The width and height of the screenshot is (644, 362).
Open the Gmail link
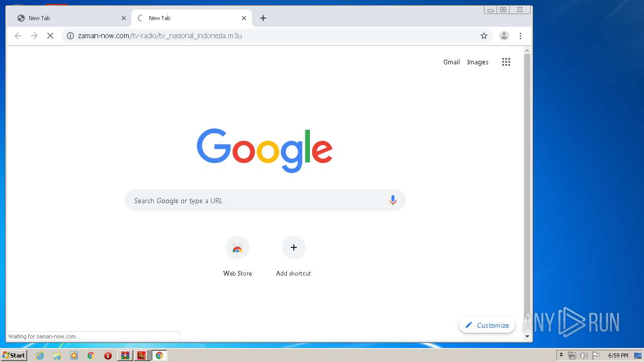(451, 62)
